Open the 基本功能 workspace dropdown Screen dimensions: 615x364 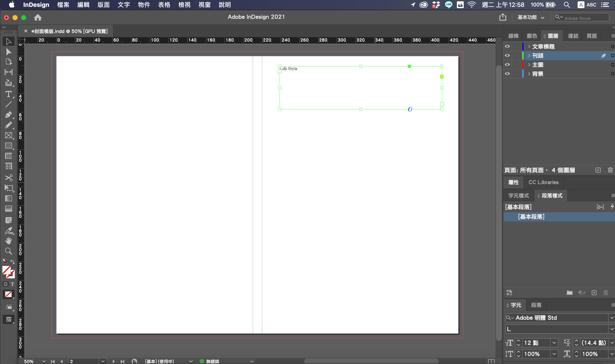pos(531,17)
